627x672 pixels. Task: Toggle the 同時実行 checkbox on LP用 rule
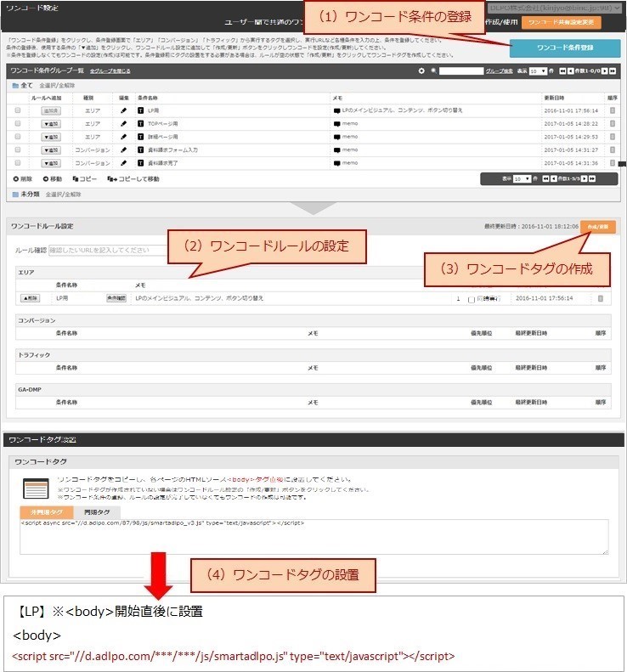point(472,299)
